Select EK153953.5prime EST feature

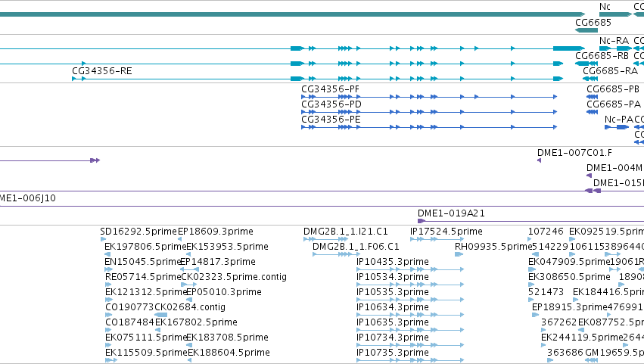coord(228,247)
